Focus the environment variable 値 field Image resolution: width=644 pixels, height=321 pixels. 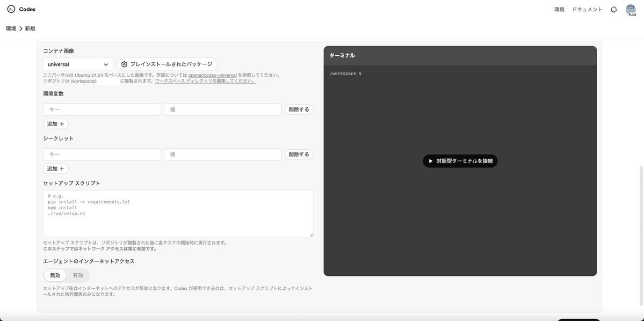pos(222,110)
